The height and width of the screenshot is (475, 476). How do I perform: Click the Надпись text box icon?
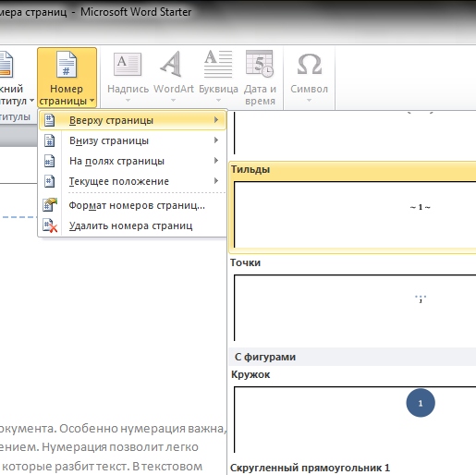[x=128, y=65]
